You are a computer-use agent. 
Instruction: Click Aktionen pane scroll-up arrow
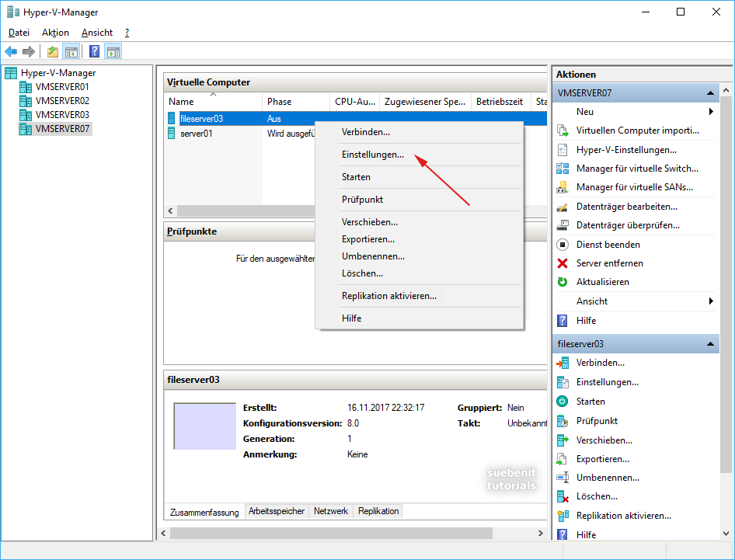[x=726, y=90]
